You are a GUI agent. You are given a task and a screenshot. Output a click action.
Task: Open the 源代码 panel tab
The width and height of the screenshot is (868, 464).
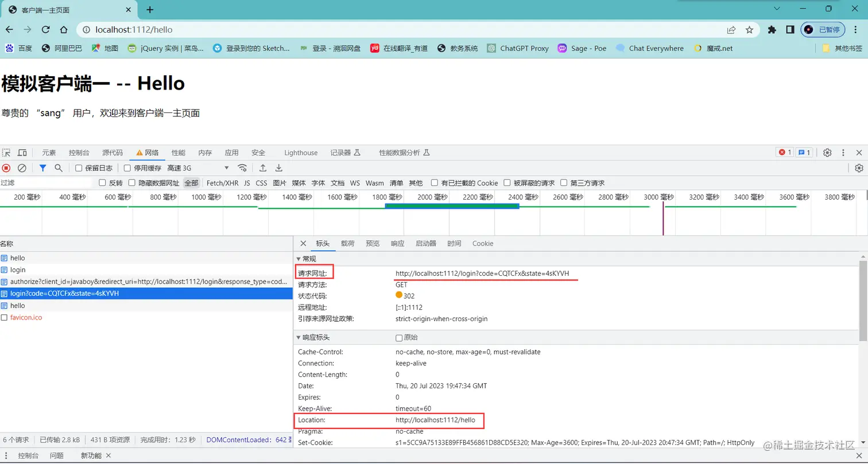[x=113, y=153]
